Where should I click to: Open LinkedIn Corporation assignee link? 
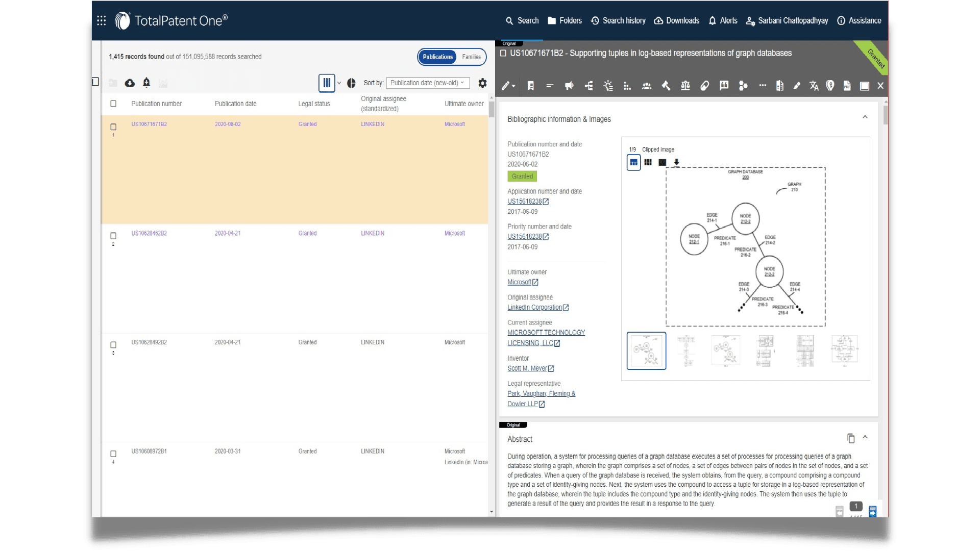tap(538, 308)
